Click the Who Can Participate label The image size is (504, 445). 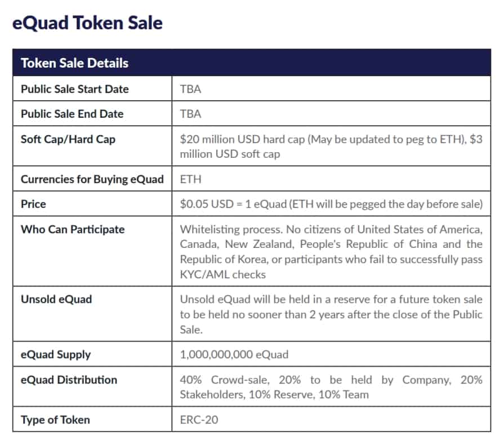(73, 229)
